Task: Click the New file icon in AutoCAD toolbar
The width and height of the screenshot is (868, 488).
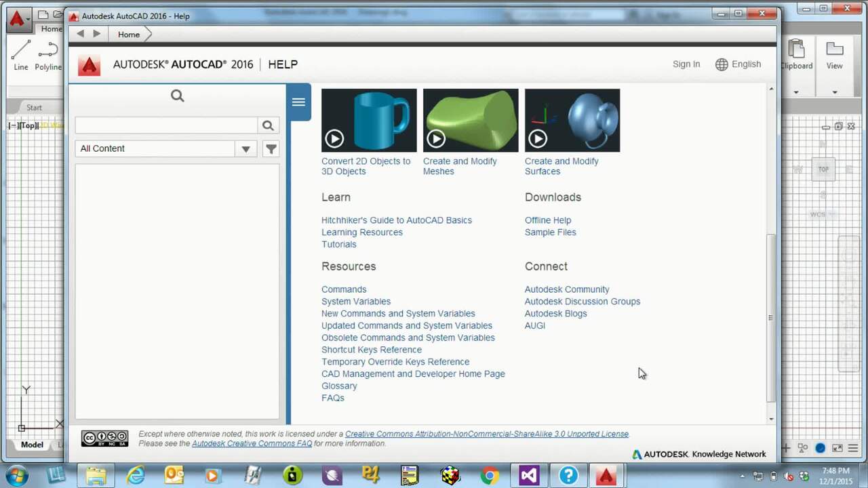Action: 43,14
